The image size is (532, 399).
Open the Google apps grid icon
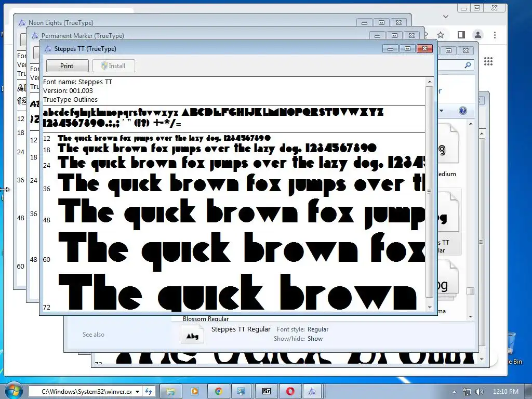tap(488, 61)
